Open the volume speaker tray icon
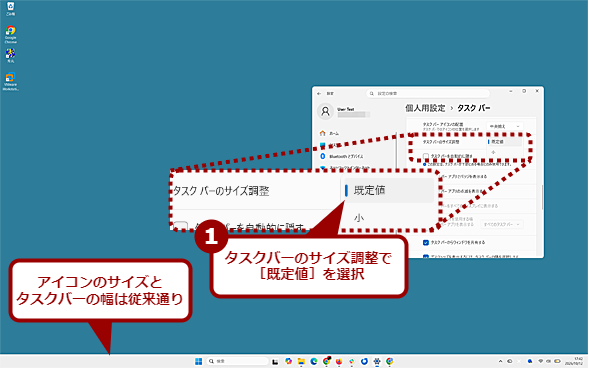Screen dimensions: 589x369 click(x=548, y=361)
